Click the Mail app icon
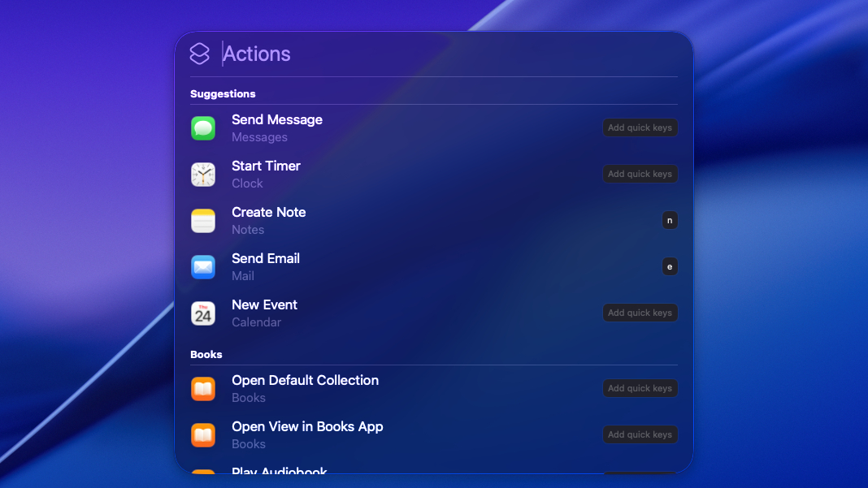 203,267
